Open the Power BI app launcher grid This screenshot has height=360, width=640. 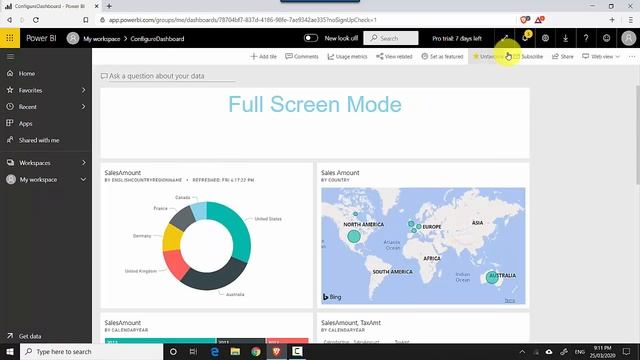pos(10,38)
